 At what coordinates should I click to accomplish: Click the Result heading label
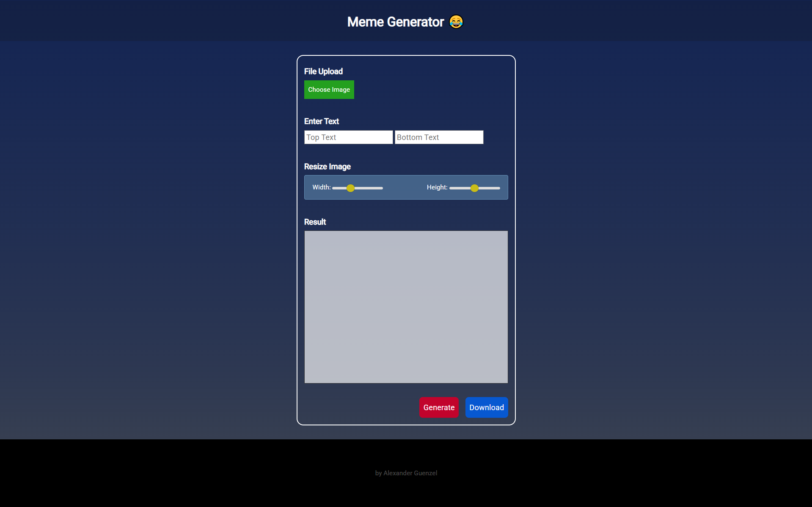(315, 222)
